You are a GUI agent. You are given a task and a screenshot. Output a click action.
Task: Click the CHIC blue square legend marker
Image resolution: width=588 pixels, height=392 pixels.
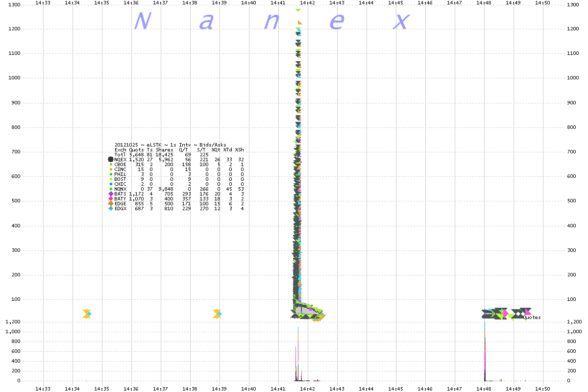111,184
